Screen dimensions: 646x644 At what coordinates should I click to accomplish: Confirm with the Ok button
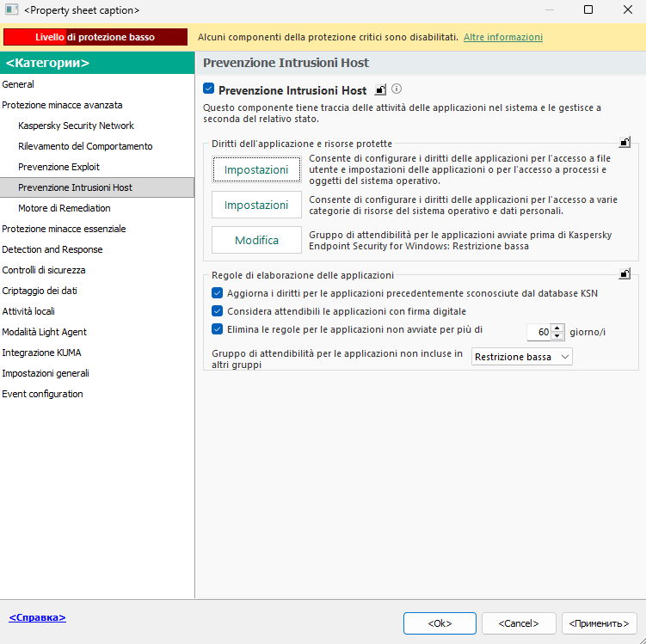pos(440,623)
